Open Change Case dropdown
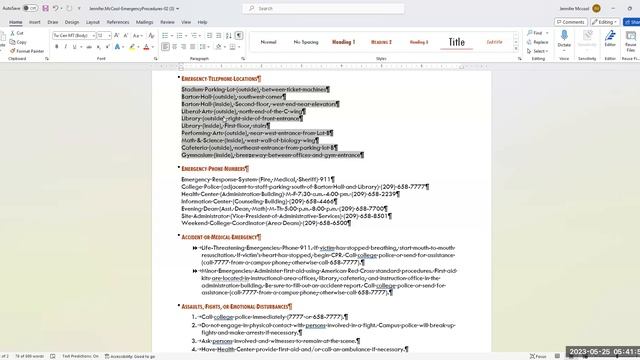 [138, 36]
